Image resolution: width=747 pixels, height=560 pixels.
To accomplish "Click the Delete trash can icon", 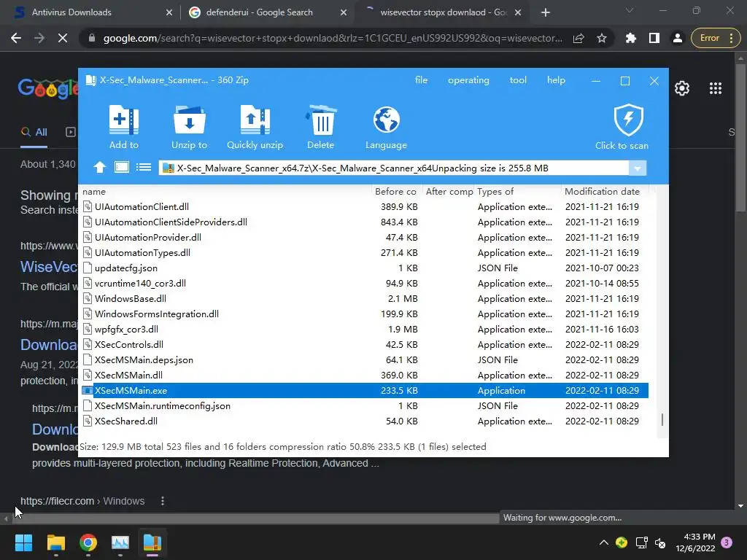I will coord(321,120).
